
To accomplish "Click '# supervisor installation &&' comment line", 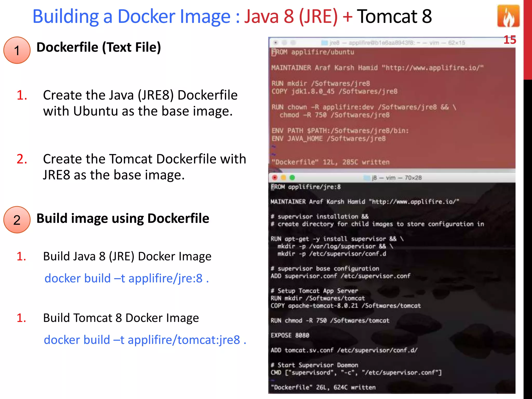I will point(320,217).
